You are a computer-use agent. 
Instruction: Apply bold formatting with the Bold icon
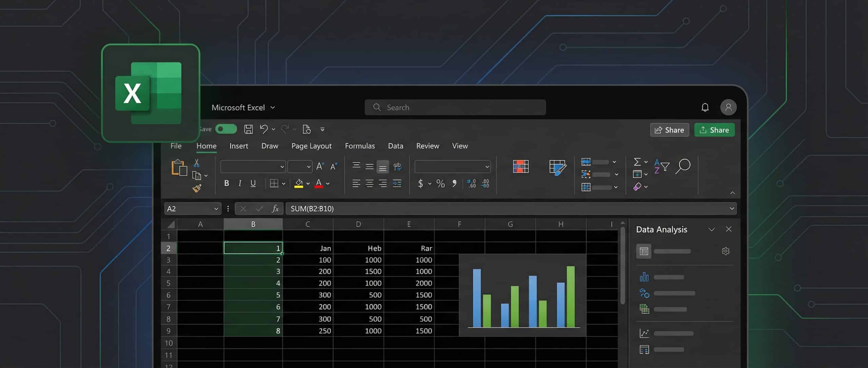tap(226, 183)
